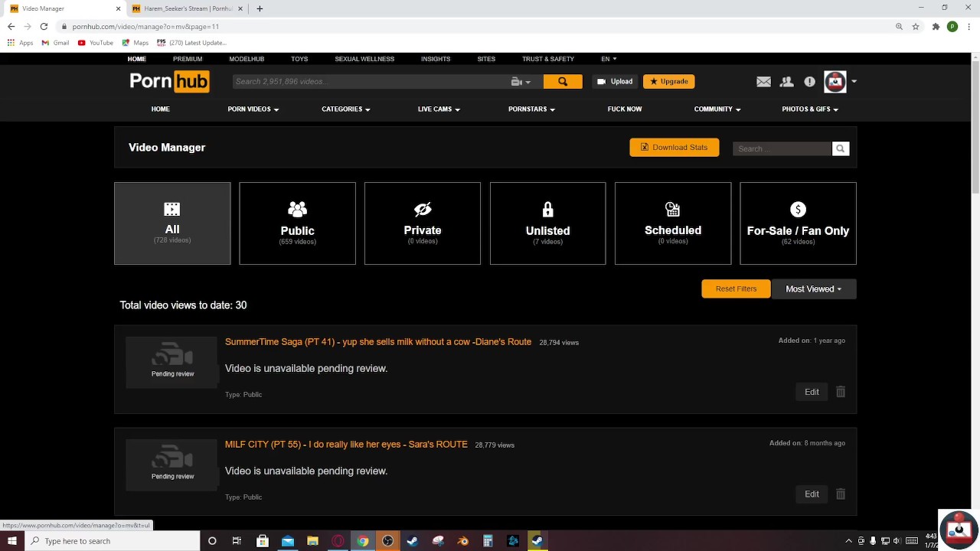Open the SummerTime Saga (PT 41) title link

click(x=378, y=342)
